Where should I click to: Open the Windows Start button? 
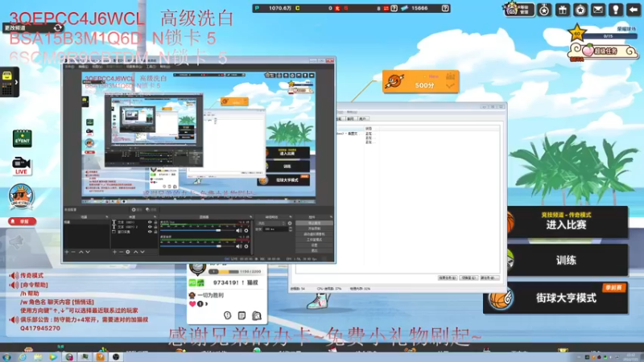pos(6,356)
